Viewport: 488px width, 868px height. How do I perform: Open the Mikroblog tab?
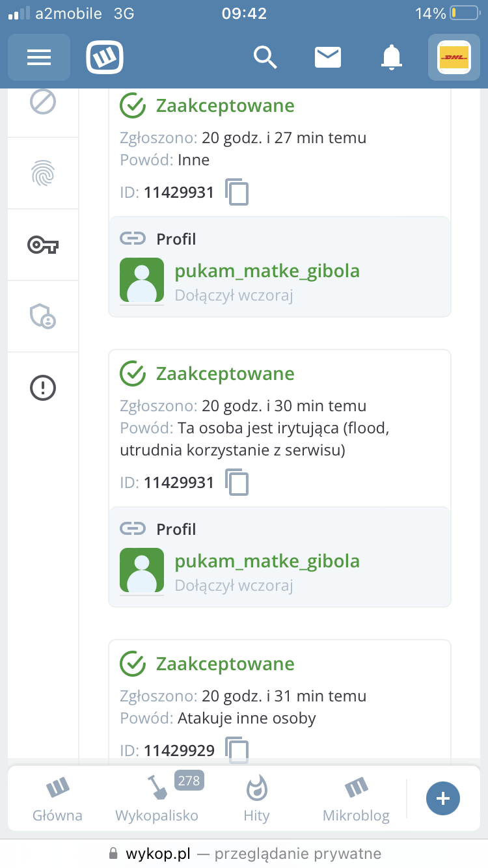(356, 799)
